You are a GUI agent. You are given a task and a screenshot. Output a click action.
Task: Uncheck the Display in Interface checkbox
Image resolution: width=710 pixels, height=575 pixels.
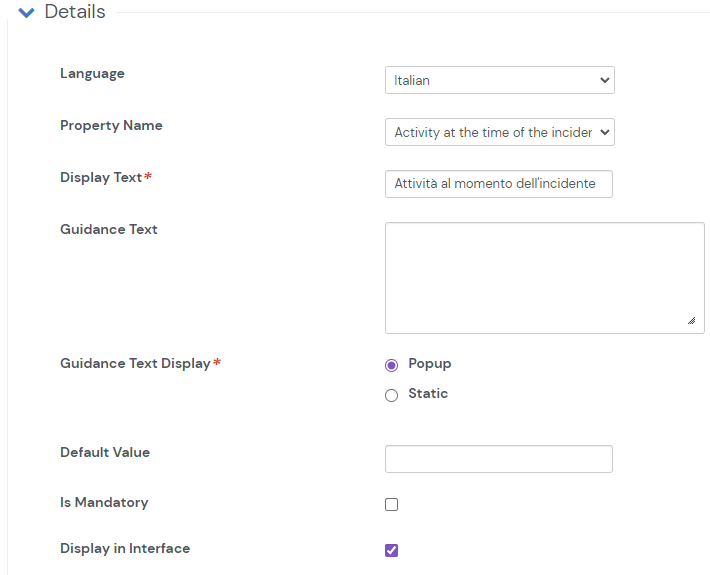coord(392,550)
